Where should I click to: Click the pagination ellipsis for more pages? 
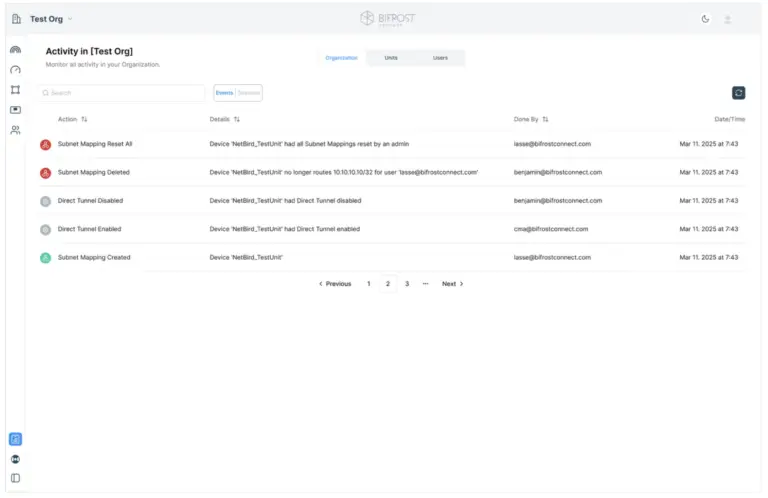(x=426, y=284)
